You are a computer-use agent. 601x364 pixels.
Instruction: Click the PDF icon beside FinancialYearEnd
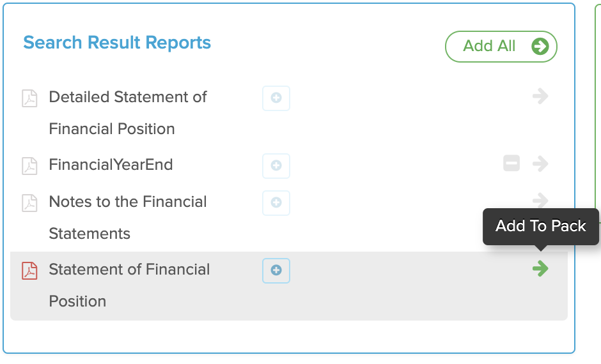[29, 166]
